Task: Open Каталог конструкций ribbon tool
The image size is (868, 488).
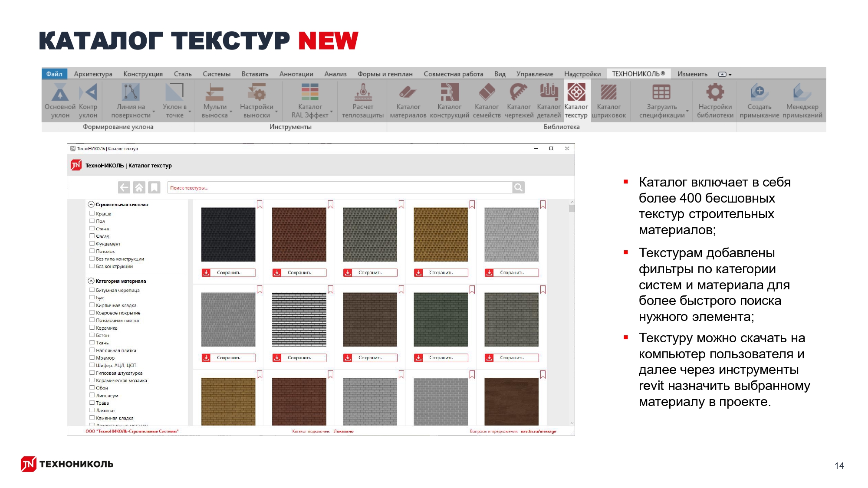Action: 449,101
